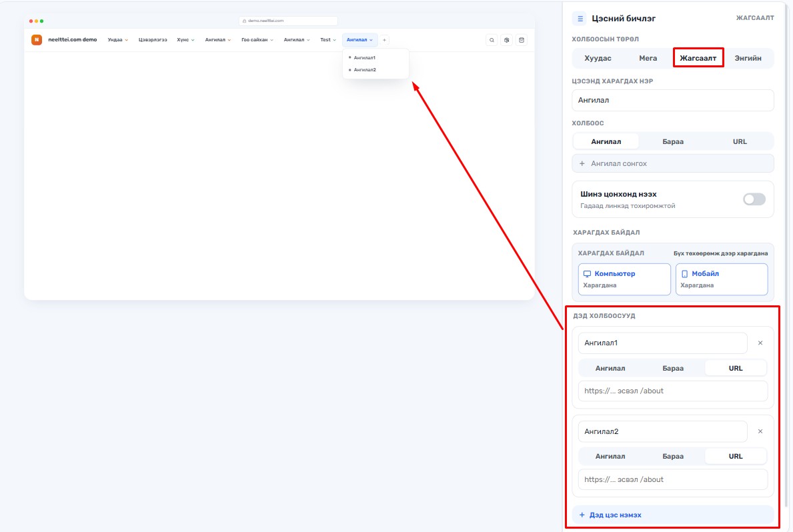The image size is (793, 532).
Task: Switch Холбоос section to URL tab
Action: coord(740,141)
